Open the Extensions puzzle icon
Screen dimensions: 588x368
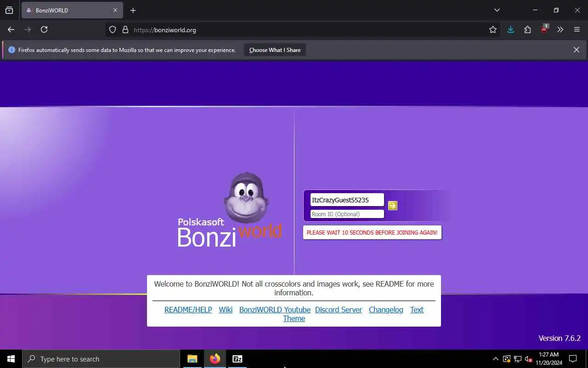527,29
